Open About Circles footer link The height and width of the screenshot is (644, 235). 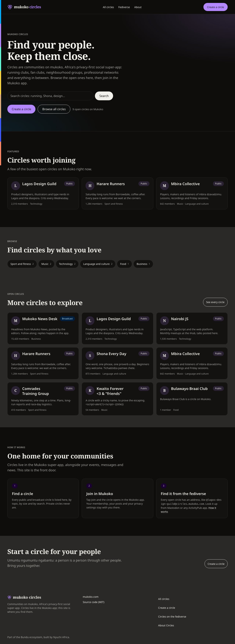click(x=166, y=625)
